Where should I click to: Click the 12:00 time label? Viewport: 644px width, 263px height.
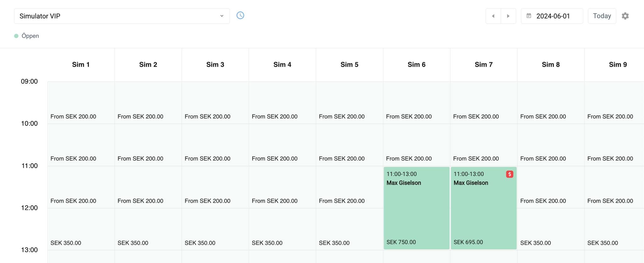point(29,208)
